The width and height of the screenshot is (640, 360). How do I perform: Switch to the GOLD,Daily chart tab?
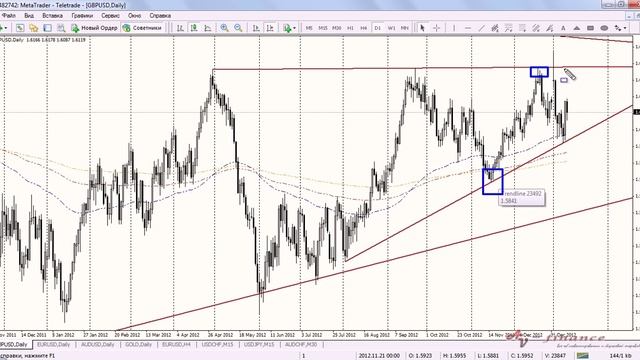point(138,344)
